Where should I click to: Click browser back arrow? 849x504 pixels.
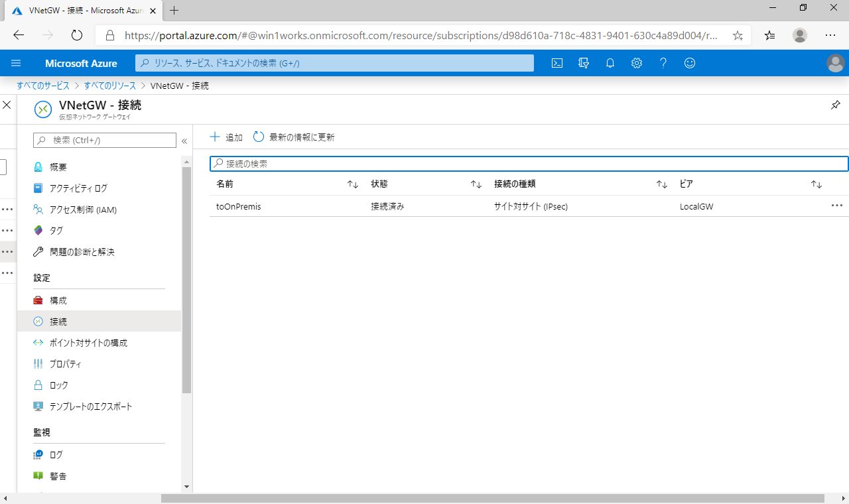pos(19,35)
